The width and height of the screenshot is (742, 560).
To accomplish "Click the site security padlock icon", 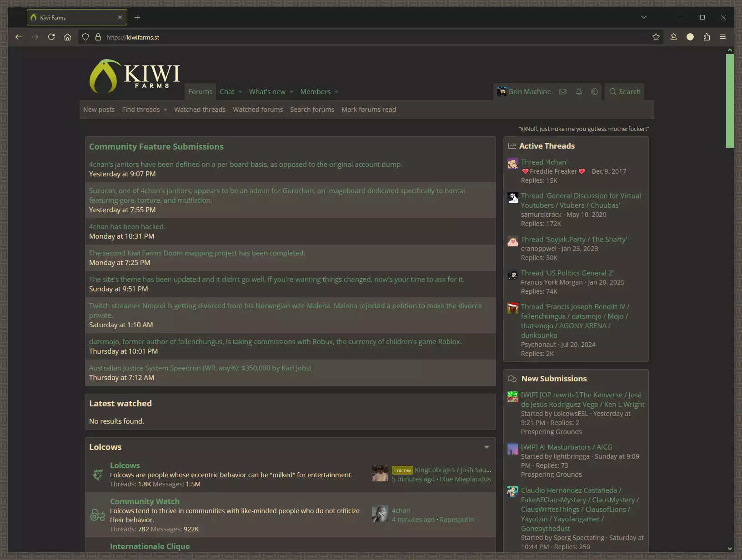I will 98,37.
